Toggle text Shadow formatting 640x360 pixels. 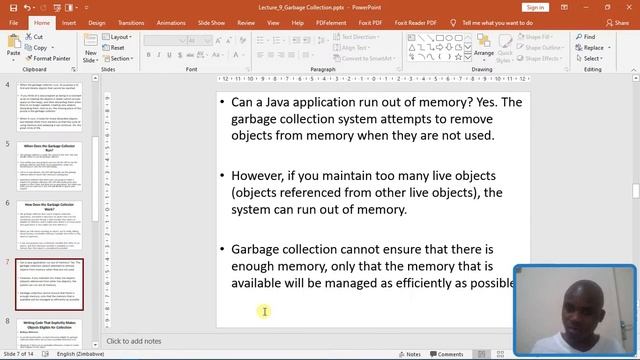(x=180, y=55)
